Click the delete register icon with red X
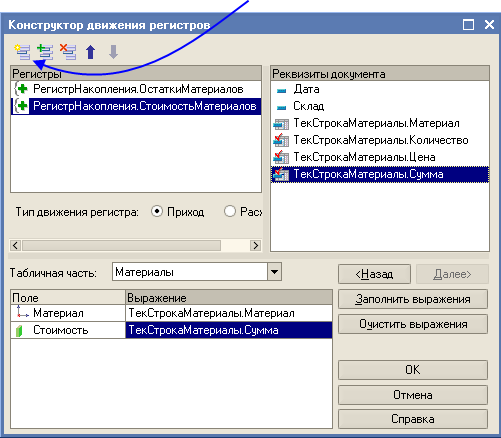Viewport: 501px width, 438px height. tap(68, 52)
